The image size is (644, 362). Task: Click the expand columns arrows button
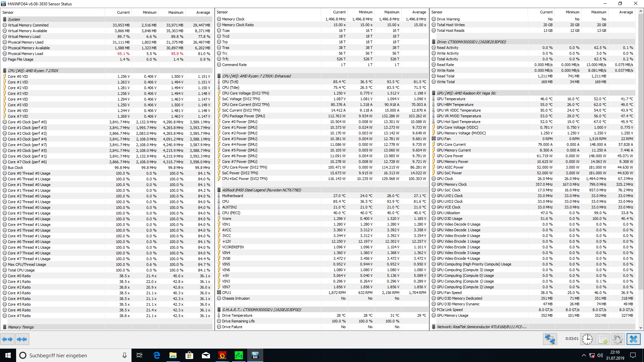[7, 339]
